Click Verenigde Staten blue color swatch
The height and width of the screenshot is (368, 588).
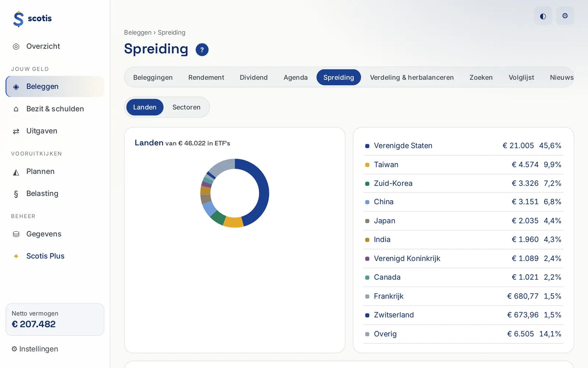point(367,146)
